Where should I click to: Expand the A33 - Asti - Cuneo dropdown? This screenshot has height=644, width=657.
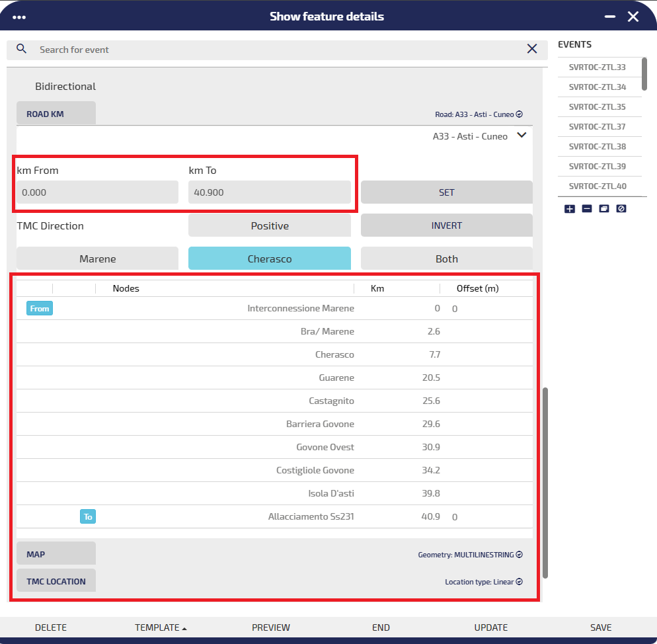click(x=521, y=136)
